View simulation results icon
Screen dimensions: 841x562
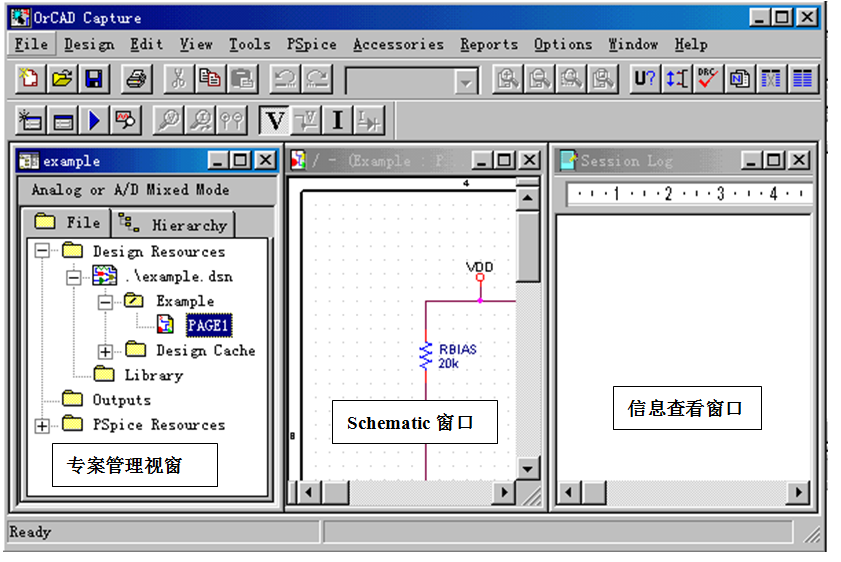[126, 120]
